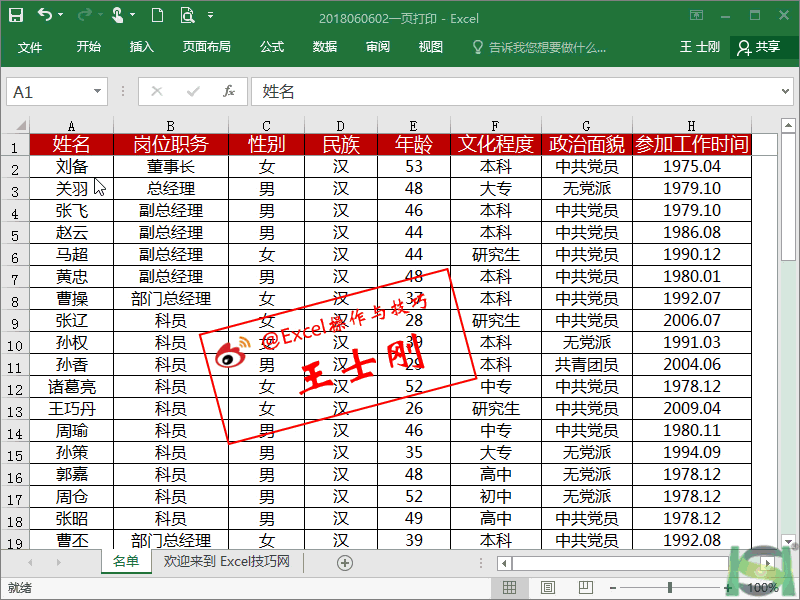
Task: Expand the Name Box dropdown arrow
Action: (x=97, y=91)
